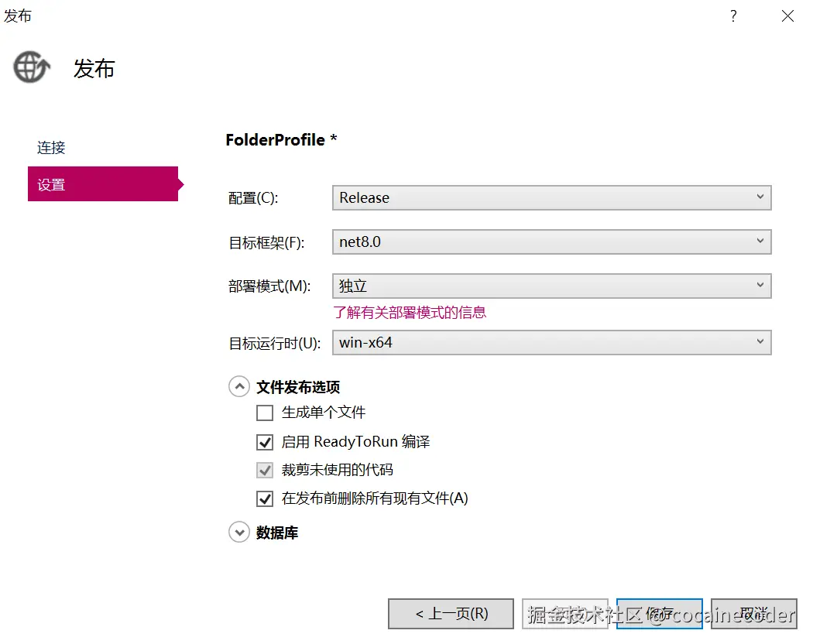The height and width of the screenshot is (644, 813).
Task: Click the help question mark icon
Action: click(733, 16)
